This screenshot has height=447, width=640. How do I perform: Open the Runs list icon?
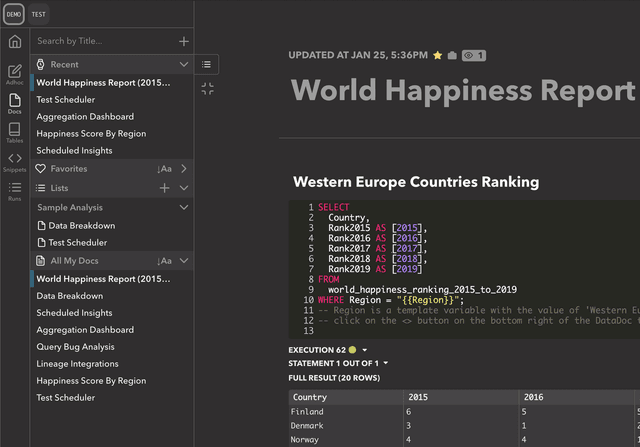click(x=14, y=191)
